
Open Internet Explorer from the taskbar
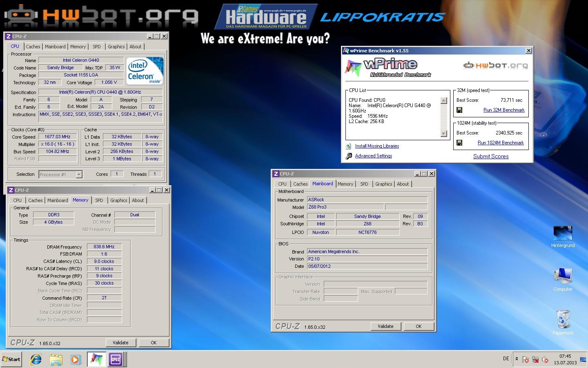[36, 359]
